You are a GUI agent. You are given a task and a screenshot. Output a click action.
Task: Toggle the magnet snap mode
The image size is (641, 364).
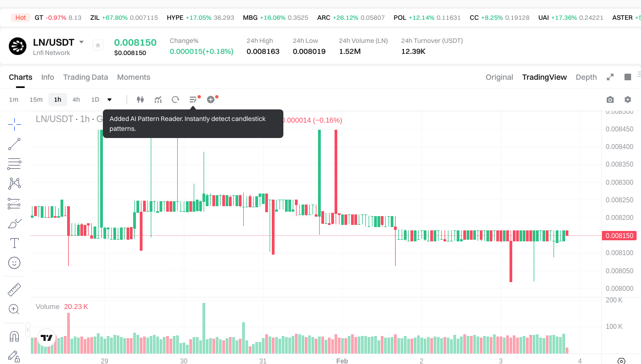pos(14,336)
